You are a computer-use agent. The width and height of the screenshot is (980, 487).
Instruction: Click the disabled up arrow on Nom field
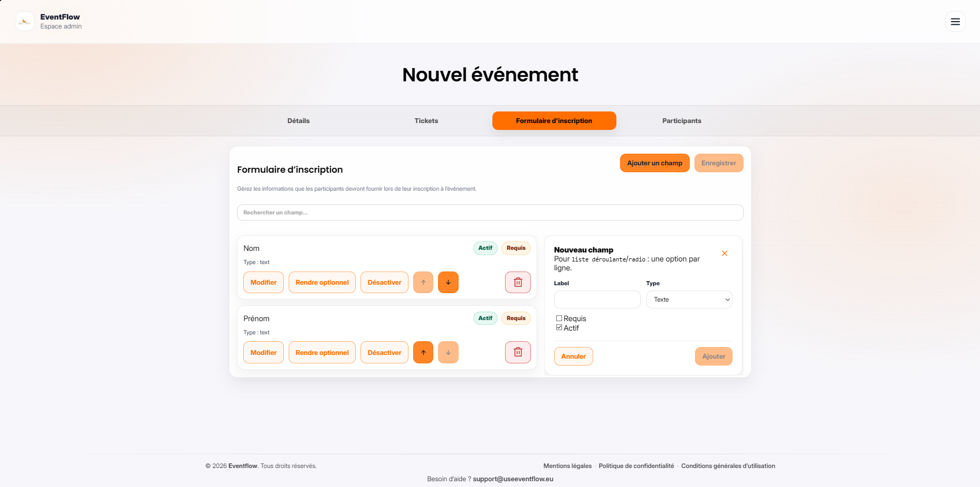(x=423, y=282)
